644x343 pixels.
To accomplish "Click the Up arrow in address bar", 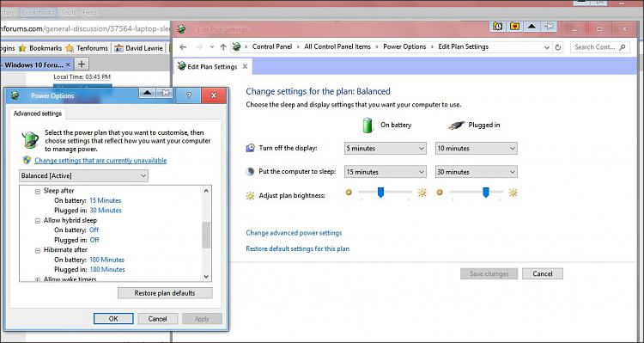I will tap(223, 47).
